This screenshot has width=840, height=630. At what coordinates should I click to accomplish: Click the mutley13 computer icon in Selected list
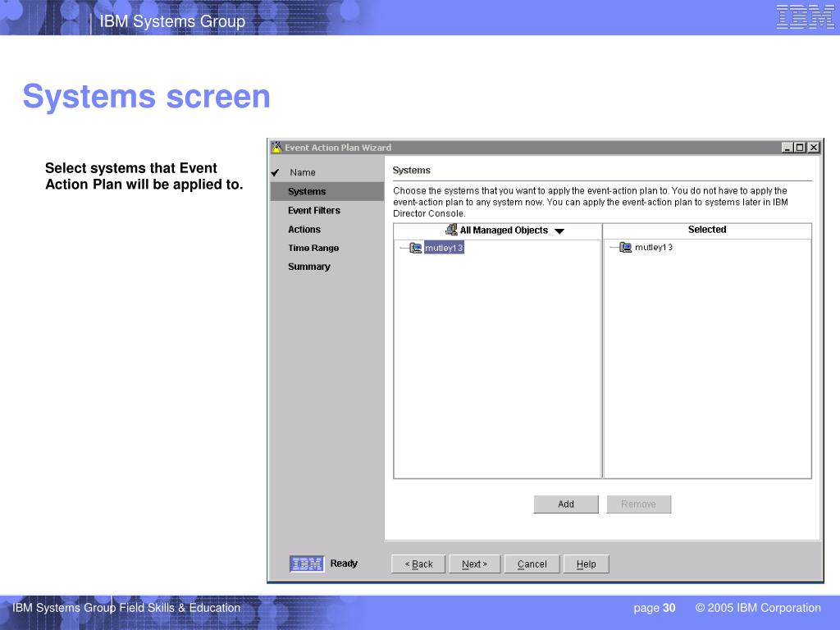pos(625,247)
